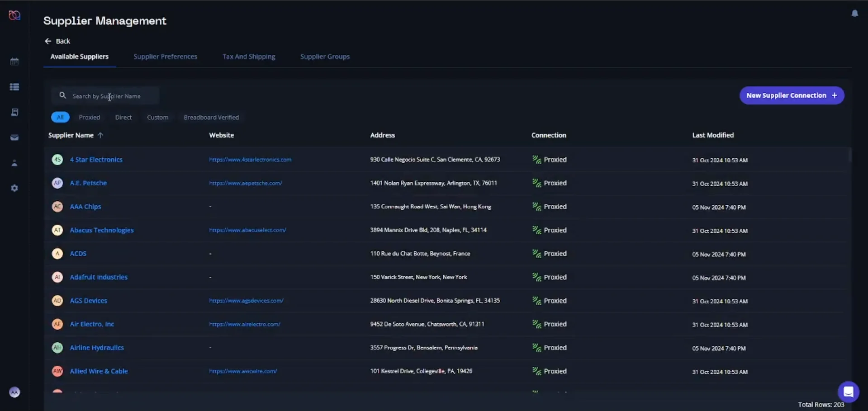Open the settings gear sidebar icon

(14, 188)
